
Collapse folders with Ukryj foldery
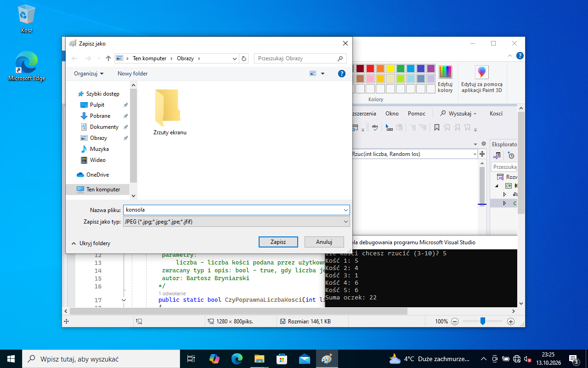(x=91, y=243)
